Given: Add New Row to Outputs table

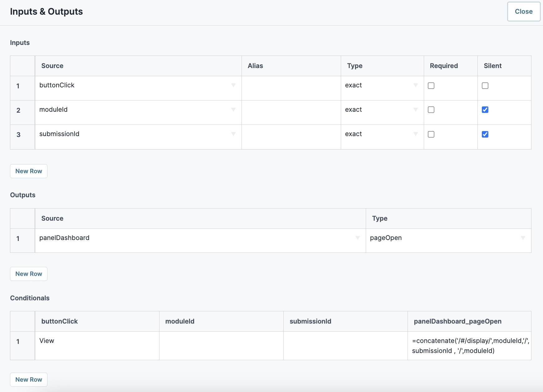Looking at the screenshot, I should click(x=29, y=274).
